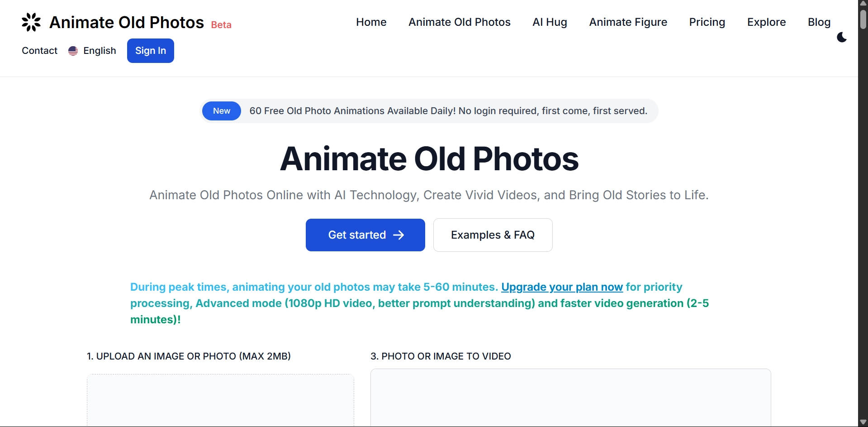Click the Get started button
The image size is (868, 427).
tap(365, 235)
